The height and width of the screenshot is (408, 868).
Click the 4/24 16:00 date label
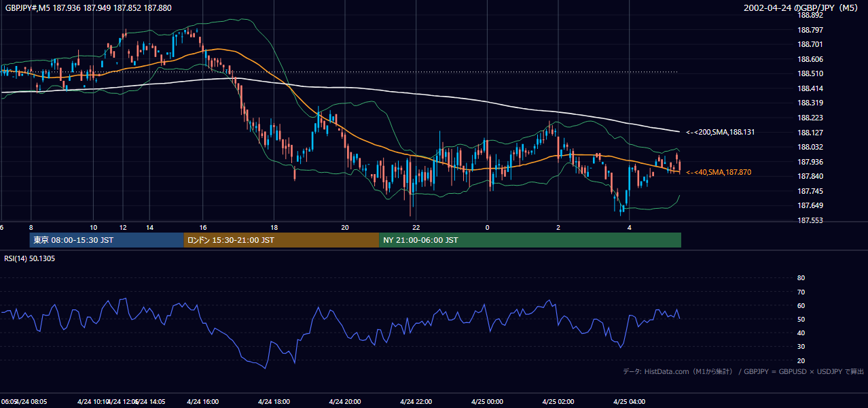[x=202, y=402]
